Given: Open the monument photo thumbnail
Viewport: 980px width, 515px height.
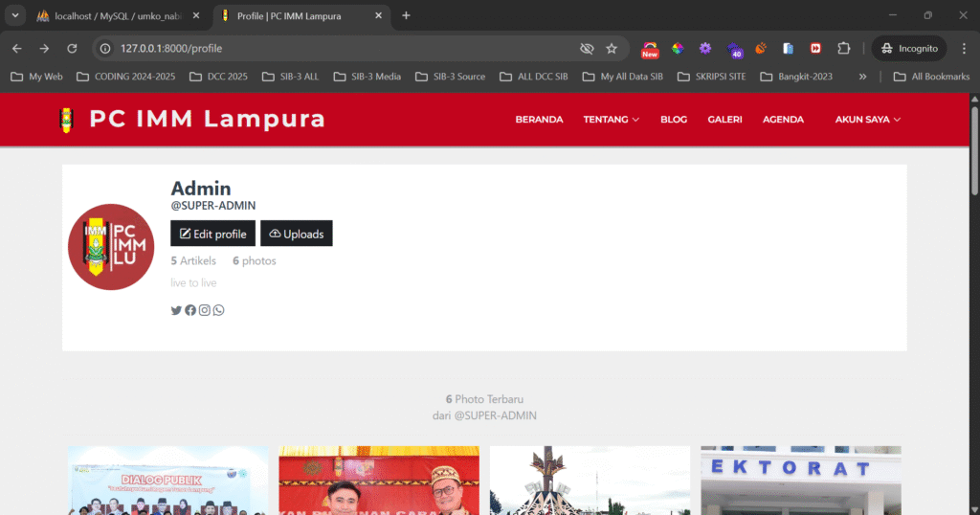Looking at the screenshot, I should pyautogui.click(x=590, y=481).
